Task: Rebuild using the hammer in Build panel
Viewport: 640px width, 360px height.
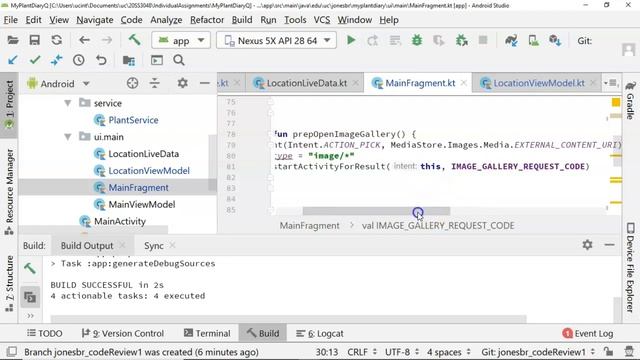Action: (x=30, y=268)
